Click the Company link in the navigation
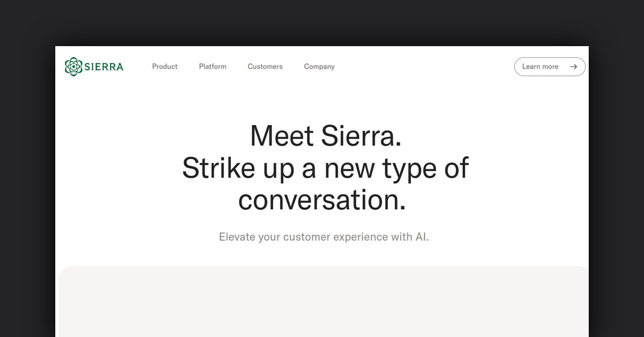The image size is (644, 337). (x=319, y=67)
